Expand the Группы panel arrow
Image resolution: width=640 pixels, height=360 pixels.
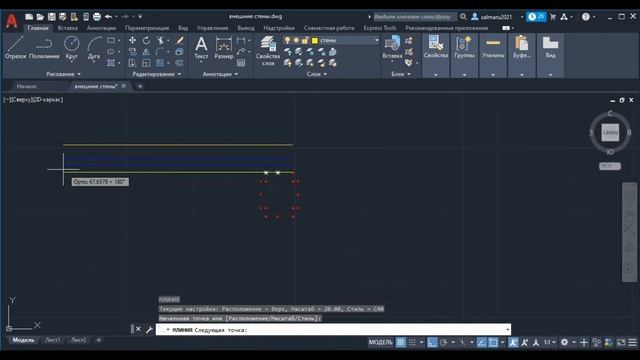coord(464,75)
